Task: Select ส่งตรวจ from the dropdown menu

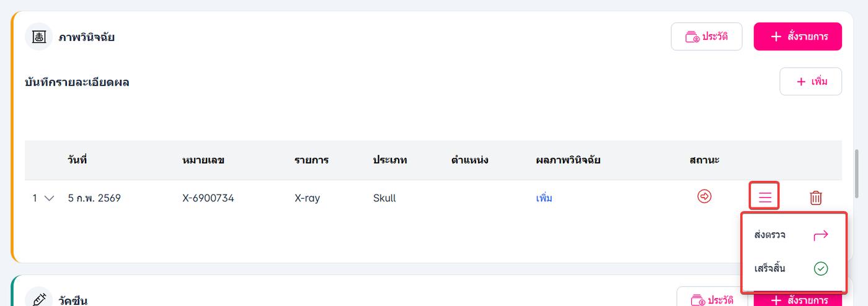Action: point(771,235)
